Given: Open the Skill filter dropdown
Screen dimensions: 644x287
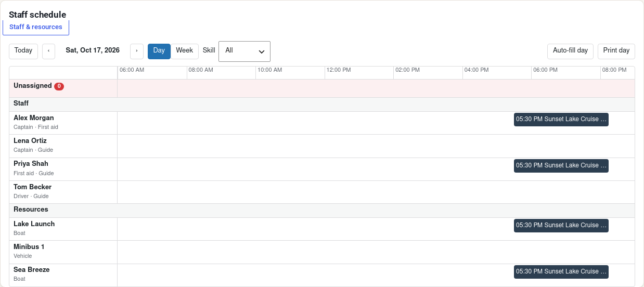Looking at the screenshot, I should [x=244, y=51].
